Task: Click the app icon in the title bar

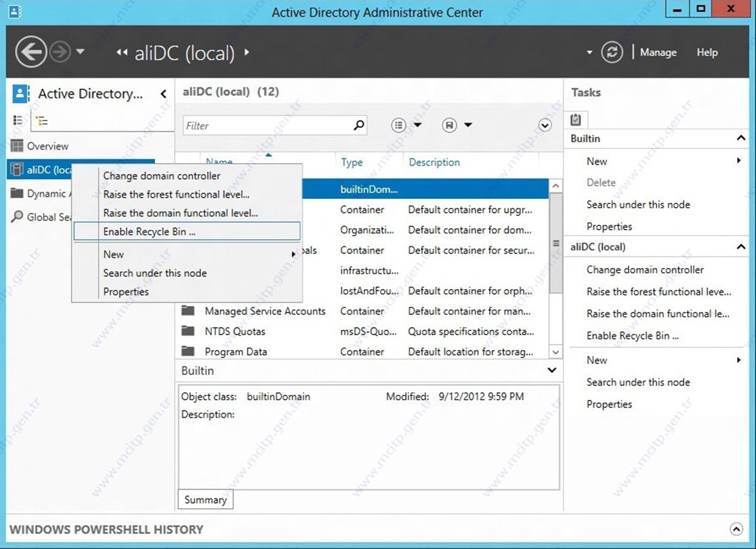Action: (x=15, y=11)
